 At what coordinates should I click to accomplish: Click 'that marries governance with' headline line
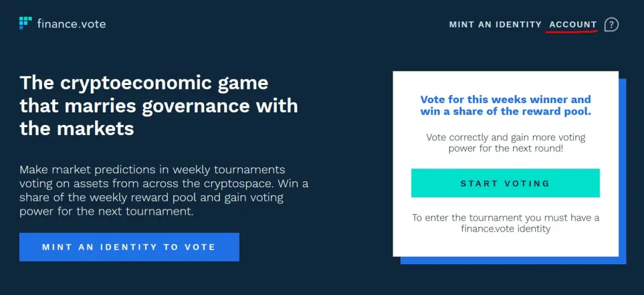tap(158, 106)
